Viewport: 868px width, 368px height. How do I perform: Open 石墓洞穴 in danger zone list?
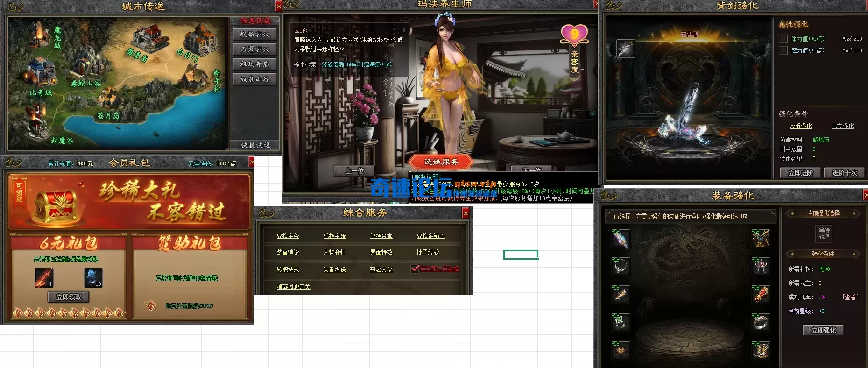point(255,49)
